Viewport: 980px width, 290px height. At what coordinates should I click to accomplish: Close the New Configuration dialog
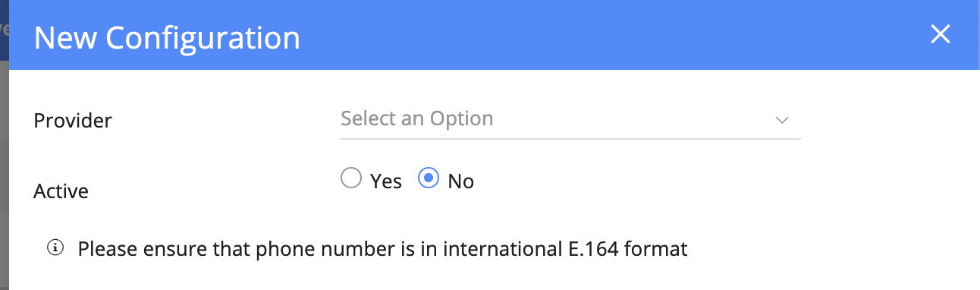(x=940, y=35)
